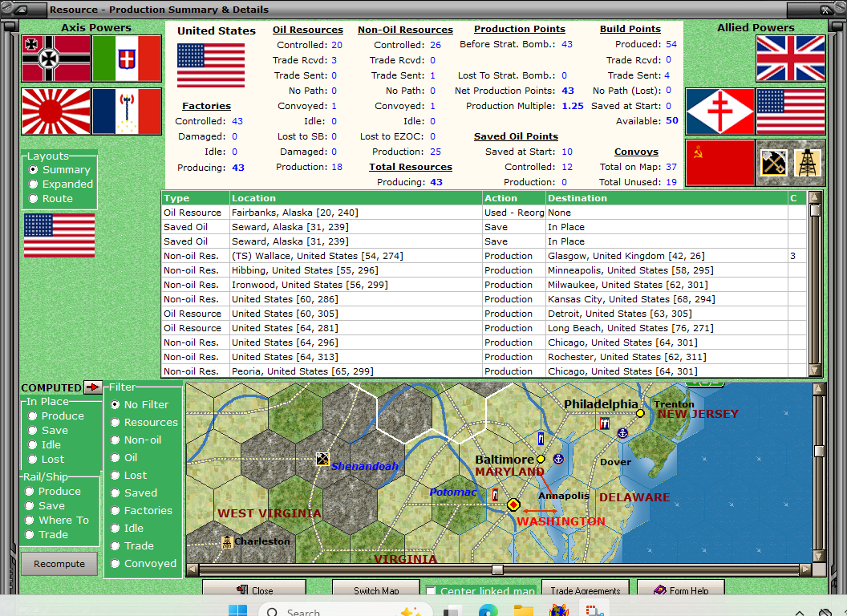This screenshot has height=616, width=847.
Task: Select the Free France cross of Lorraine flag
Action: (720, 111)
